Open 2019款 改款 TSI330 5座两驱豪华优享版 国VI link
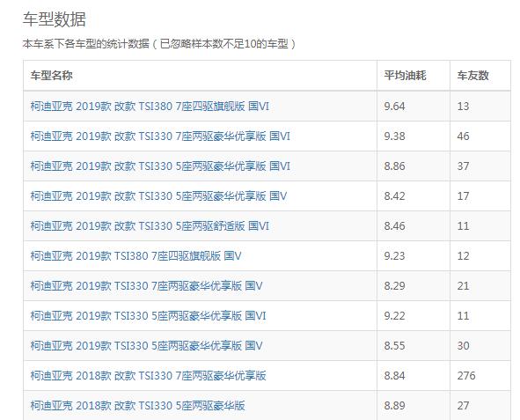520x420 pixels. coord(160,166)
